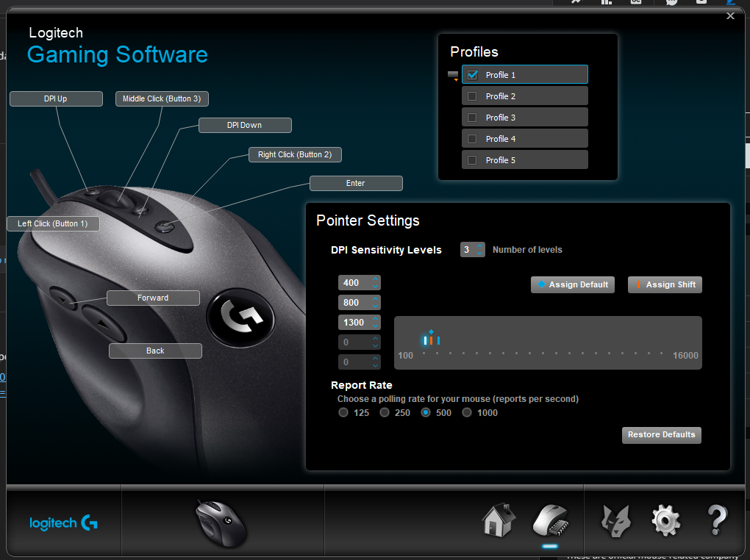
Task: Open the gear settings icon
Action: 666,520
